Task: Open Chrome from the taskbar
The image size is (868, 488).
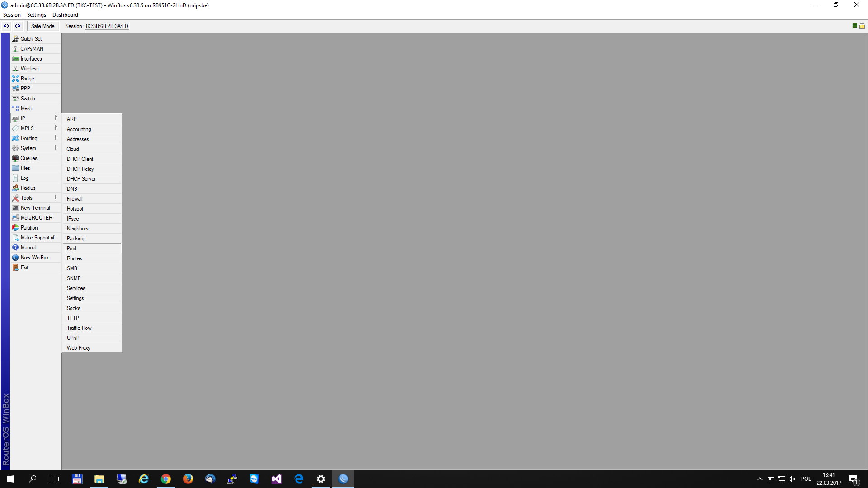Action: 166,479
